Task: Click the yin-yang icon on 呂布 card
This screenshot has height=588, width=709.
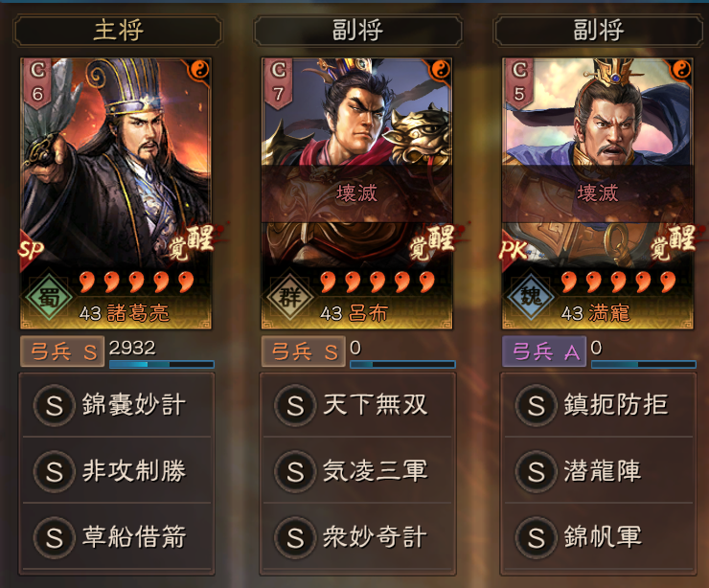Action: (439, 70)
